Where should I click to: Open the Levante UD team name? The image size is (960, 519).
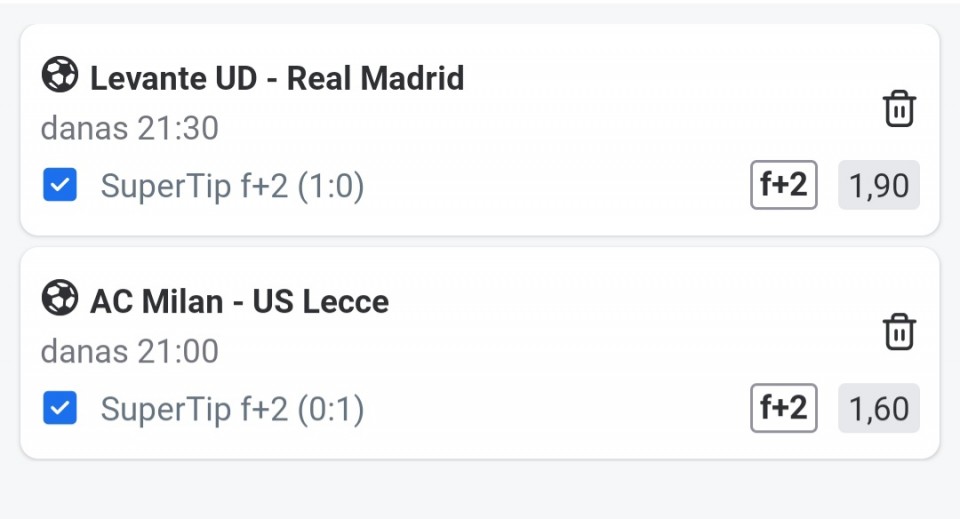[172, 78]
